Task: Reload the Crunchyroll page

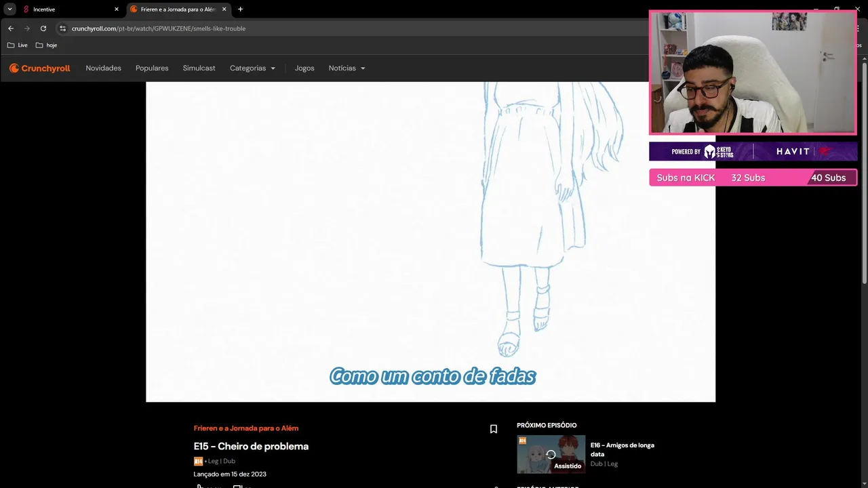Action: tap(43, 28)
